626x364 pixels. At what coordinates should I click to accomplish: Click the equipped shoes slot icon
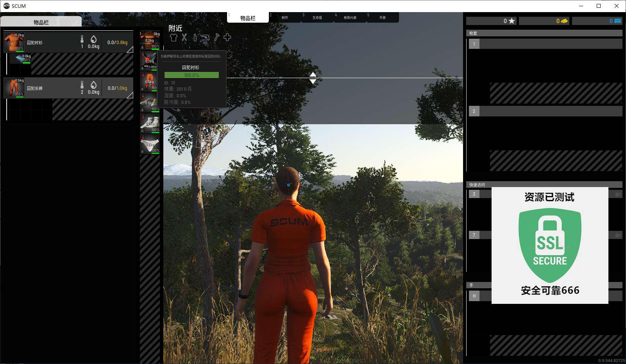tap(150, 102)
